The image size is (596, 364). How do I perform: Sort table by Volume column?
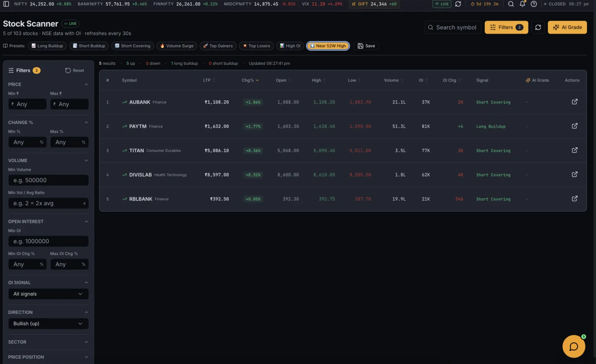pos(394,80)
